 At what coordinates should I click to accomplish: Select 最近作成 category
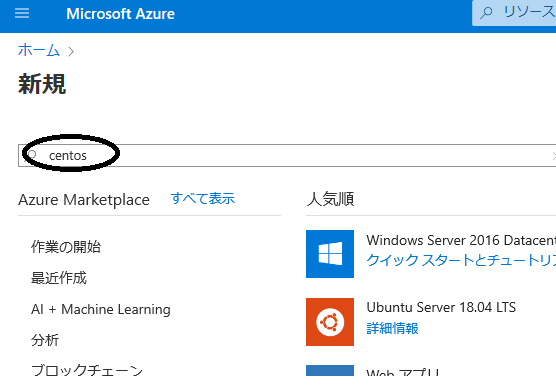59,278
